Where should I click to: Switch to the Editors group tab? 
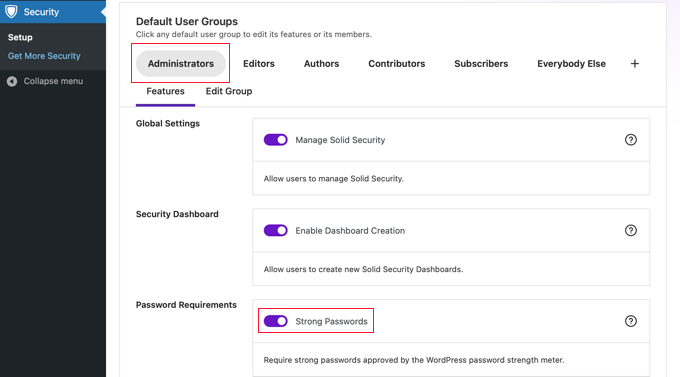pos(259,64)
